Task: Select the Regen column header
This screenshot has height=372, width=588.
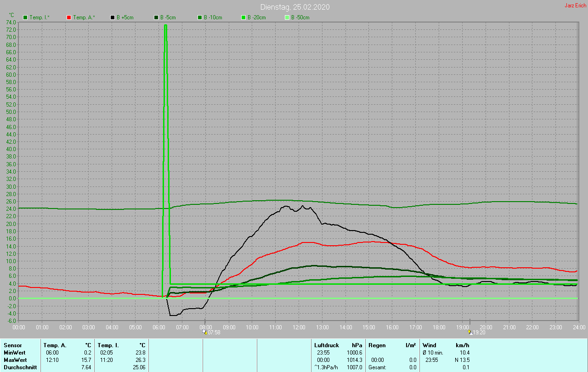Action: tap(377, 345)
